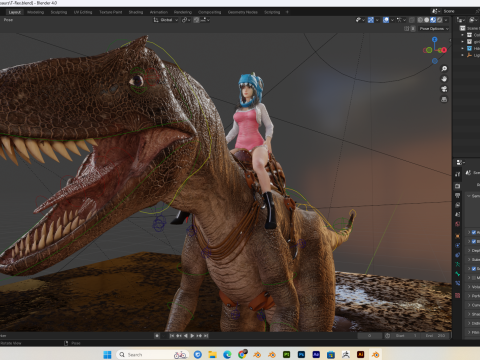
Task: Open Illustrator from the Windows taskbar
Action: 361,355
